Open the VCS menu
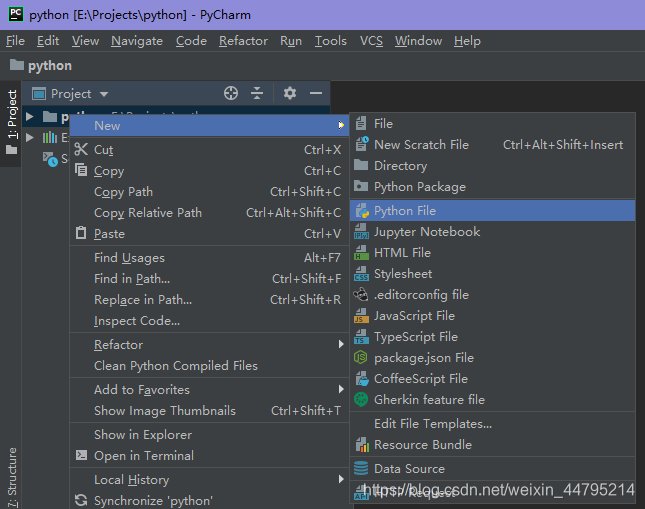Viewport: 645px width, 509px height. tap(371, 41)
